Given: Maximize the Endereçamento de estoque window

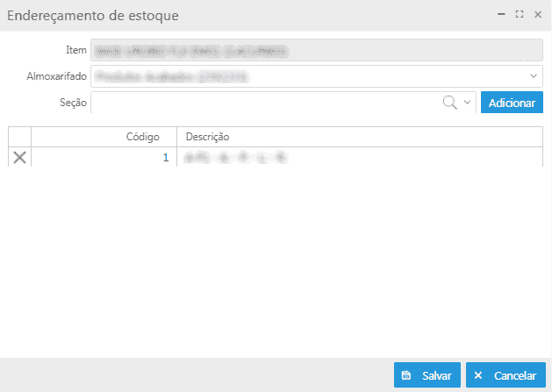Looking at the screenshot, I should point(519,15).
